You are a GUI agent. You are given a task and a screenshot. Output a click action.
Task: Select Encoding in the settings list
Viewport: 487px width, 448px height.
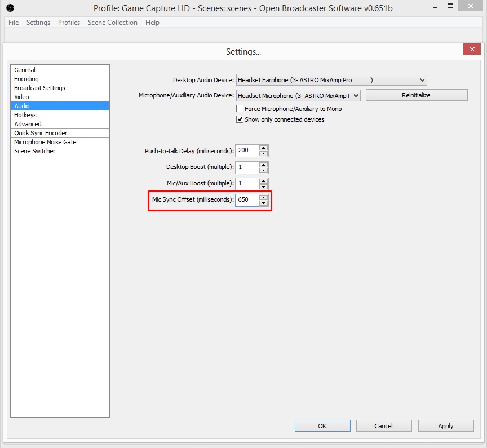tap(26, 79)
